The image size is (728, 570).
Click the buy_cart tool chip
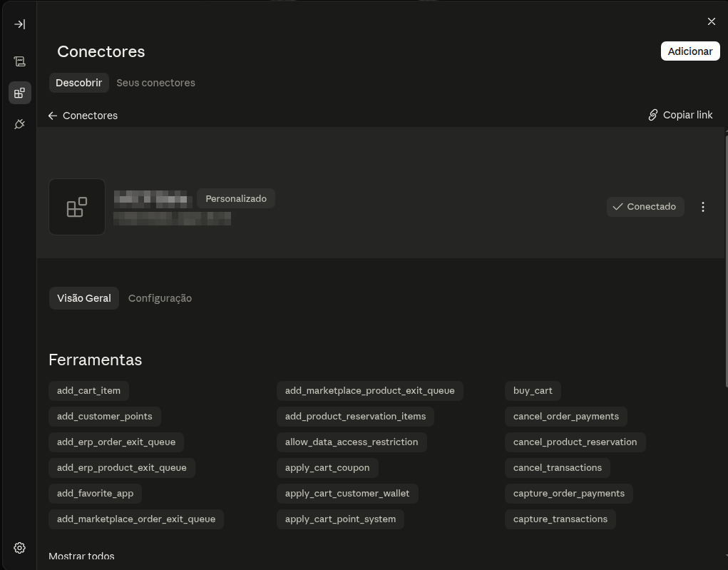pos(533,391)
